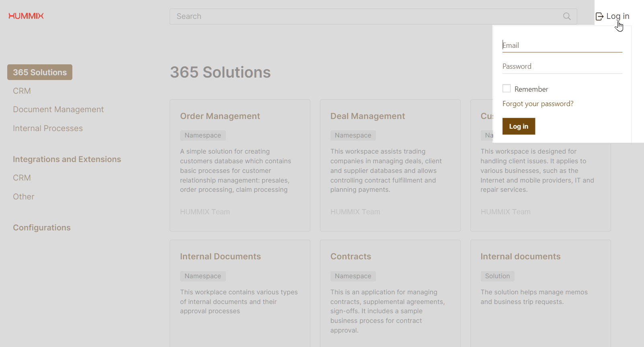Screen dimensions: 644x347
Task: Open the Deal Management card title
Action: point(367,116)
